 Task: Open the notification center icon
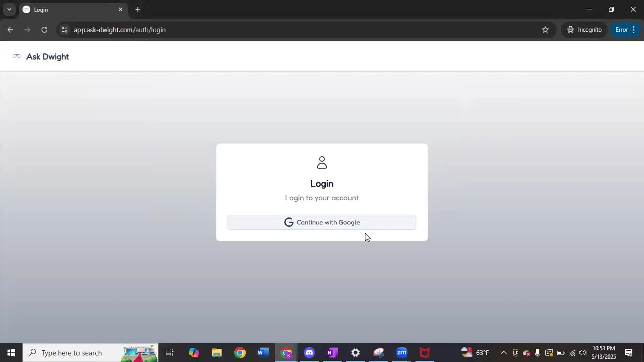[629, 353]
